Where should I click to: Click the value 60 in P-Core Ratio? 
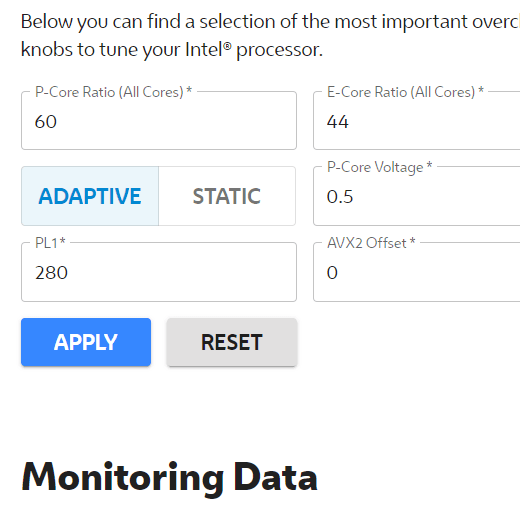pos(46,122)
